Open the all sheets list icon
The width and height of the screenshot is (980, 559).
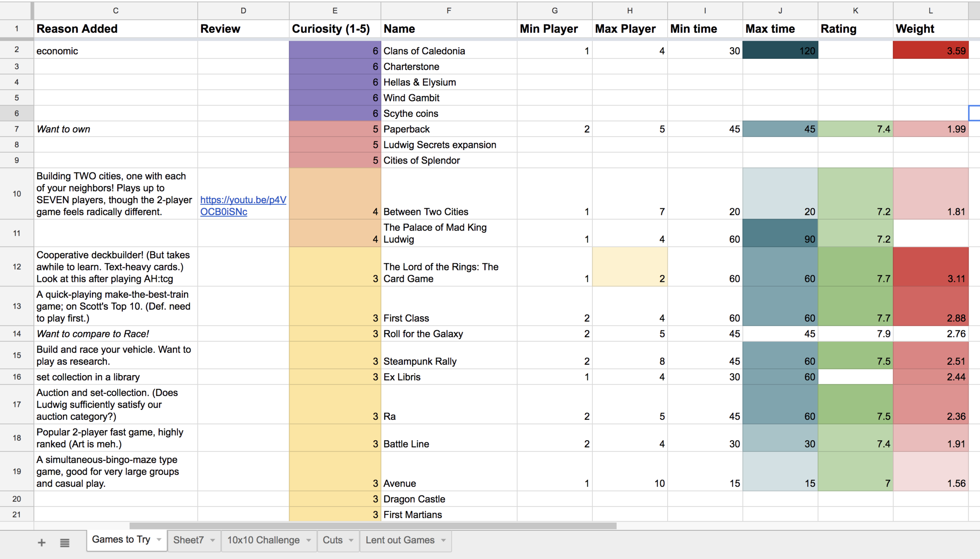65,542
